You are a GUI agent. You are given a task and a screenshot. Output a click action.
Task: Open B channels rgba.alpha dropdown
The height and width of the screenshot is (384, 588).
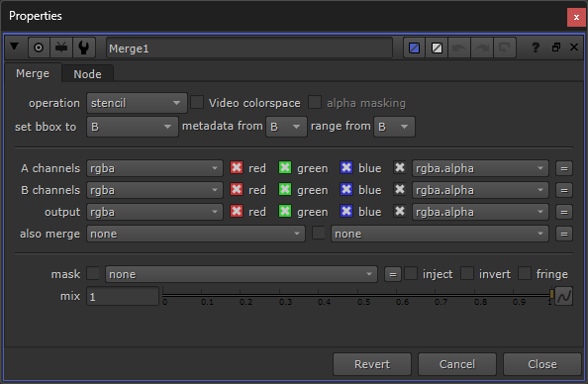[x=480, y=190]
